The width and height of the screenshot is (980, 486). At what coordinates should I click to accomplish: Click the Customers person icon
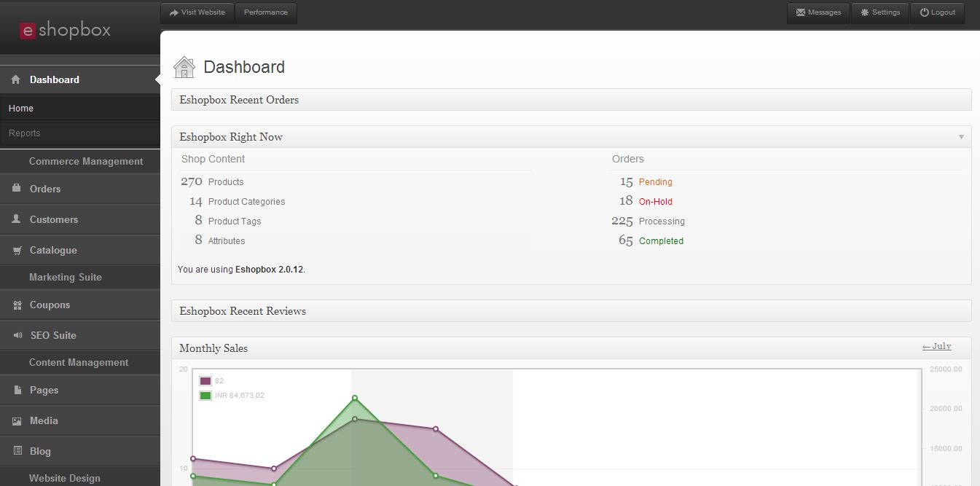(16, 219)
